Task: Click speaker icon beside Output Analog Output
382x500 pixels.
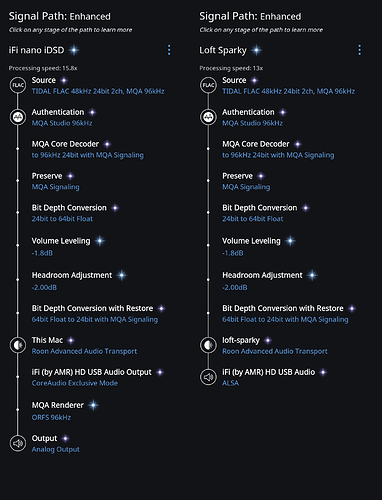Action: click(x=18, y=443)
